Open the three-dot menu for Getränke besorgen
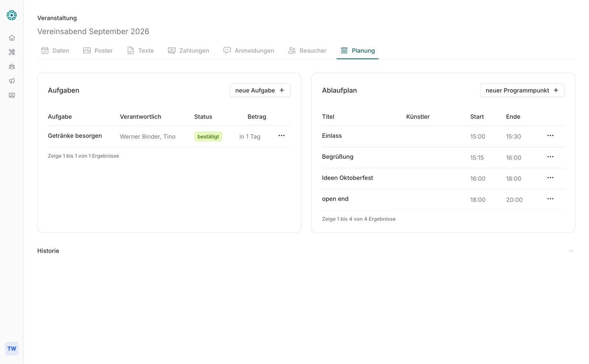 pyautogui.click(x=282, y=136)
